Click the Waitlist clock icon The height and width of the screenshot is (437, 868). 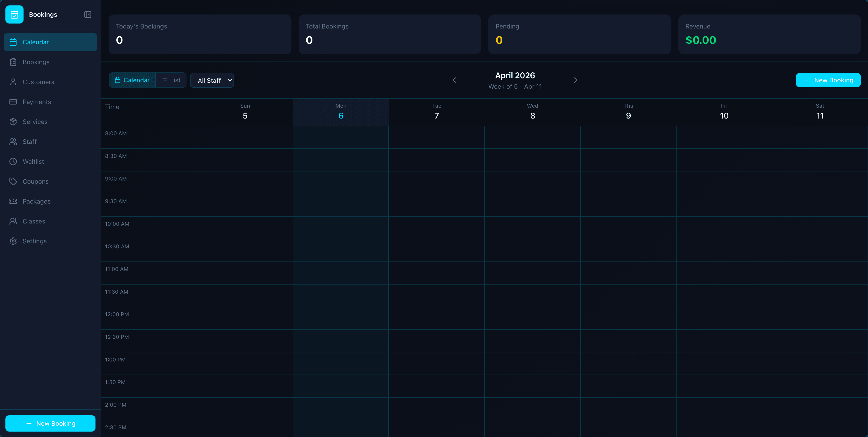click(x=13, y=161)
